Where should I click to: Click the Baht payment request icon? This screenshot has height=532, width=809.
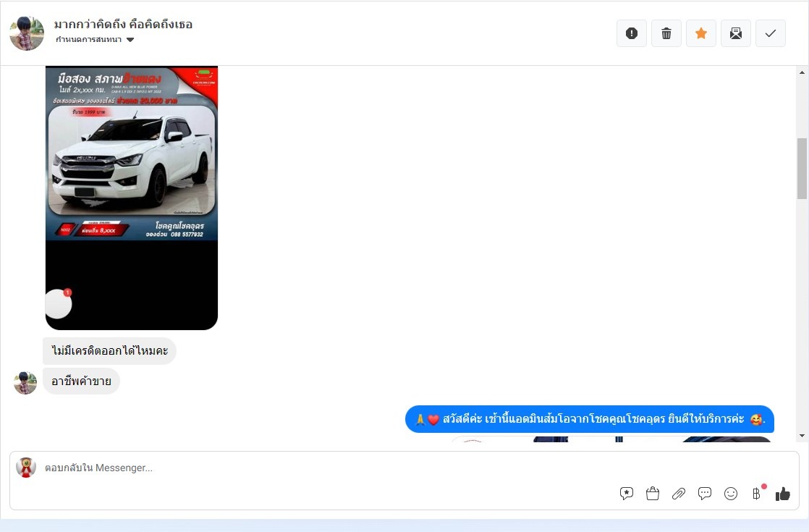pos(756,494)
